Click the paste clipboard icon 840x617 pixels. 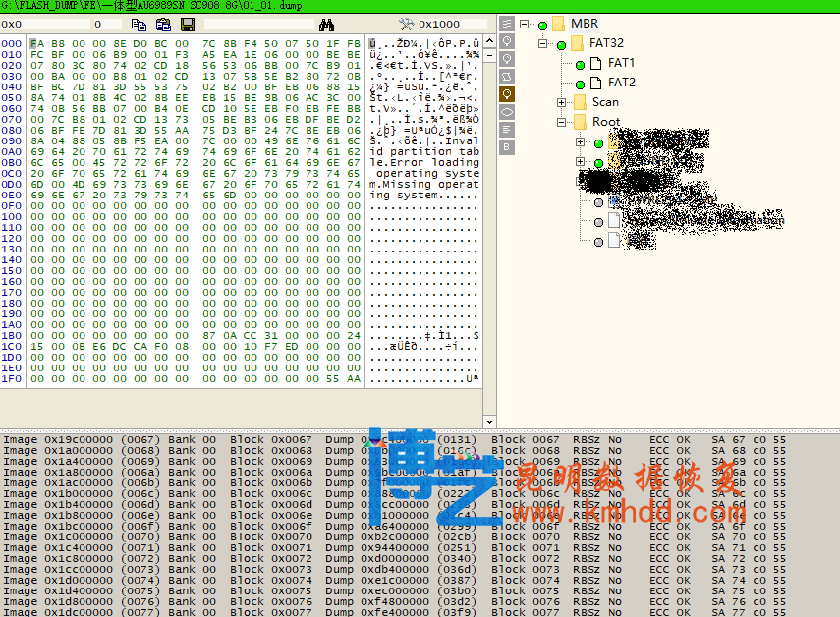(x=163, y=24)
